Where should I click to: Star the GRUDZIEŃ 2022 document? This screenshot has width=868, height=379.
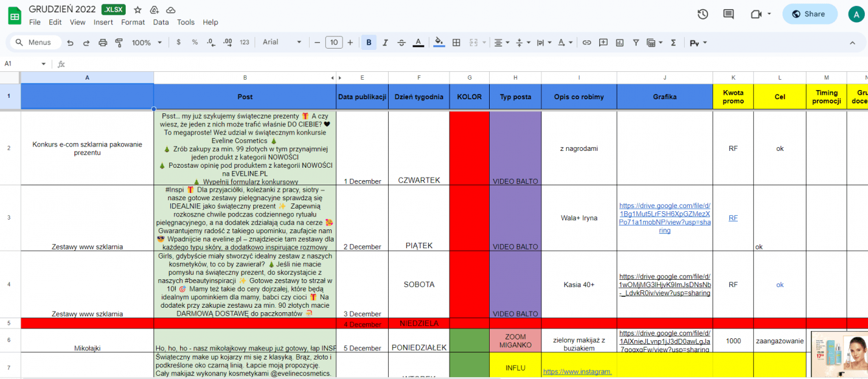click(x=137, y=10)
